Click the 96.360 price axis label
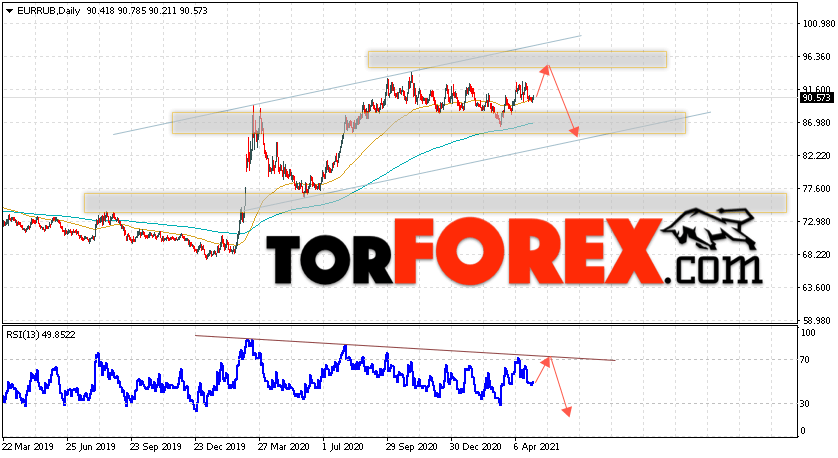This screenshot has width=838, height=458. coord(818,57)
